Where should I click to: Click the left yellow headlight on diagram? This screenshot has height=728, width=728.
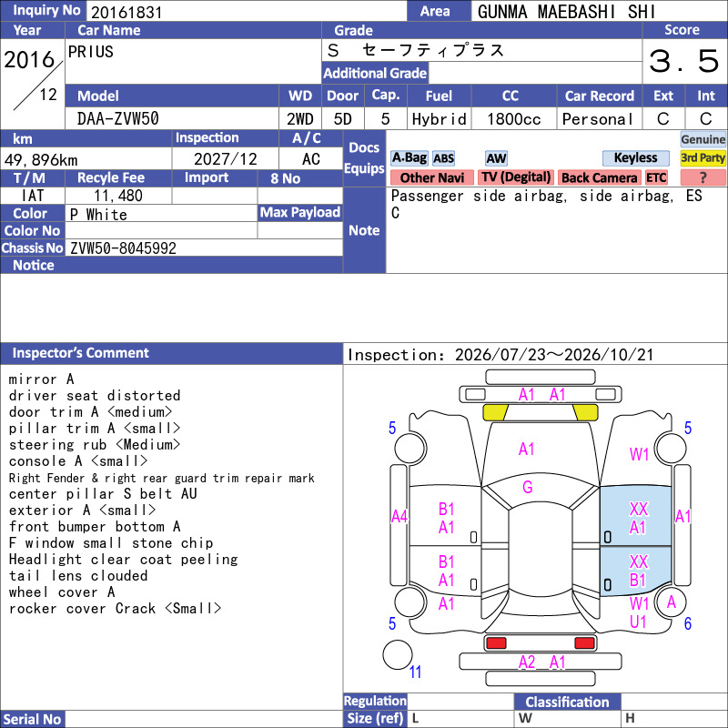pyautogui.click(x=495, y=412)
